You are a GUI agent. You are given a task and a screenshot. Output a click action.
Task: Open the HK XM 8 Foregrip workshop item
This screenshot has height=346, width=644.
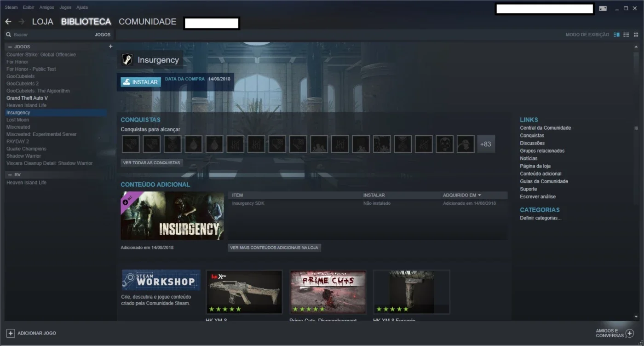[411, 292]
